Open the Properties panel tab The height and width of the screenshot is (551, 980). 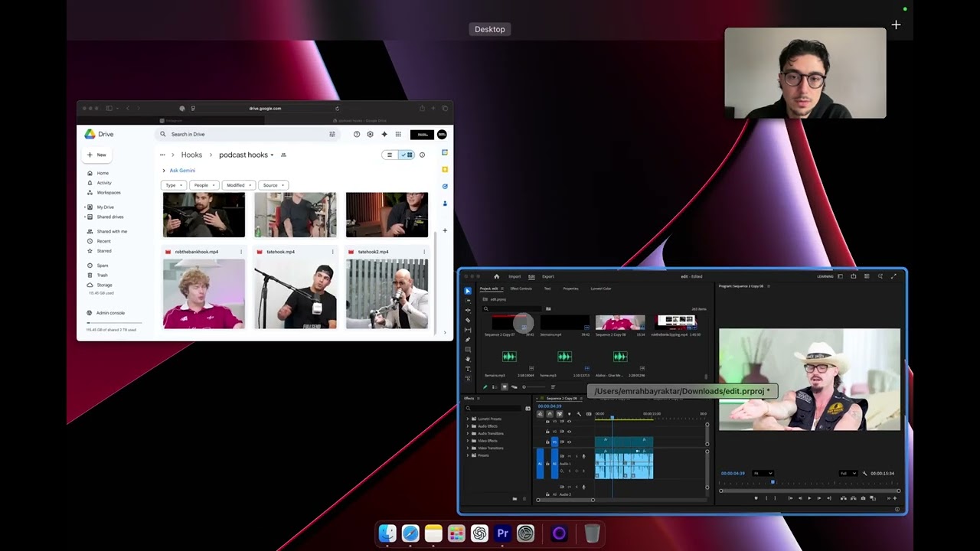point(570,289)
